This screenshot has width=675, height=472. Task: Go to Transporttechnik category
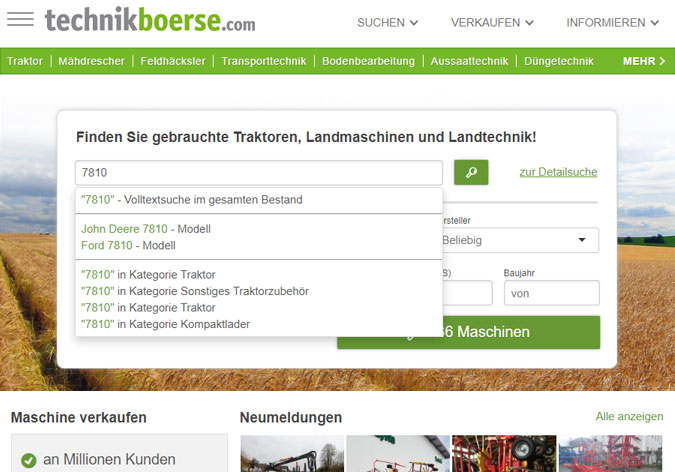click(263, 61)
